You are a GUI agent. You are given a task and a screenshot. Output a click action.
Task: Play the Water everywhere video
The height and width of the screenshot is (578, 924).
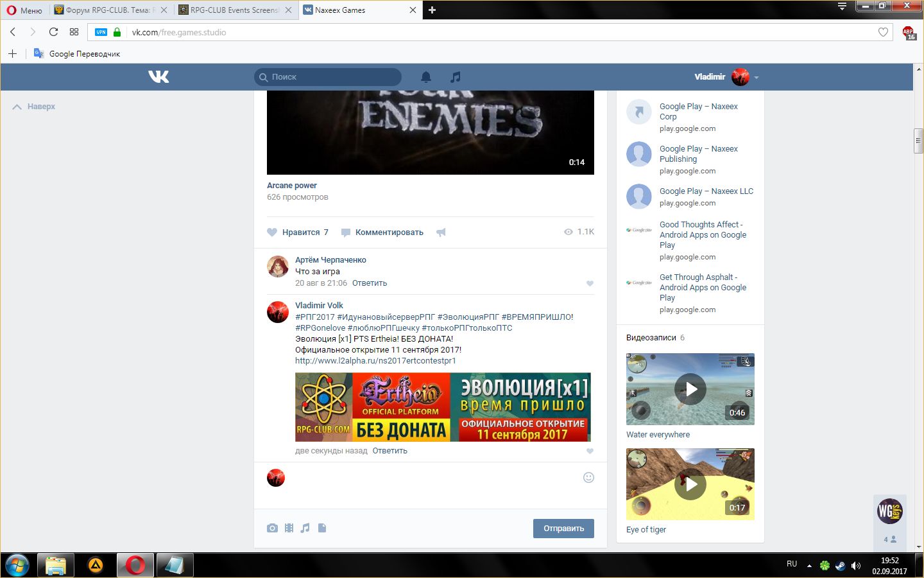point(690,389)
